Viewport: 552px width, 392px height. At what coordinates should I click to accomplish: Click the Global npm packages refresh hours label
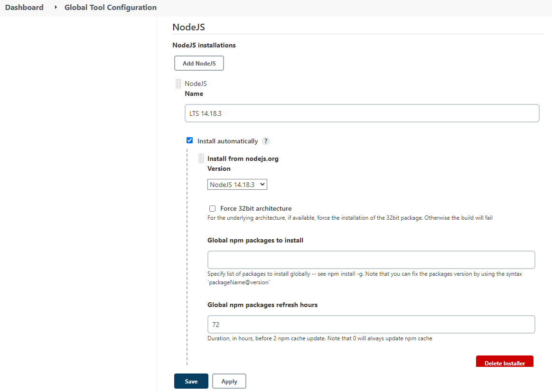click(x=262, y=305)
